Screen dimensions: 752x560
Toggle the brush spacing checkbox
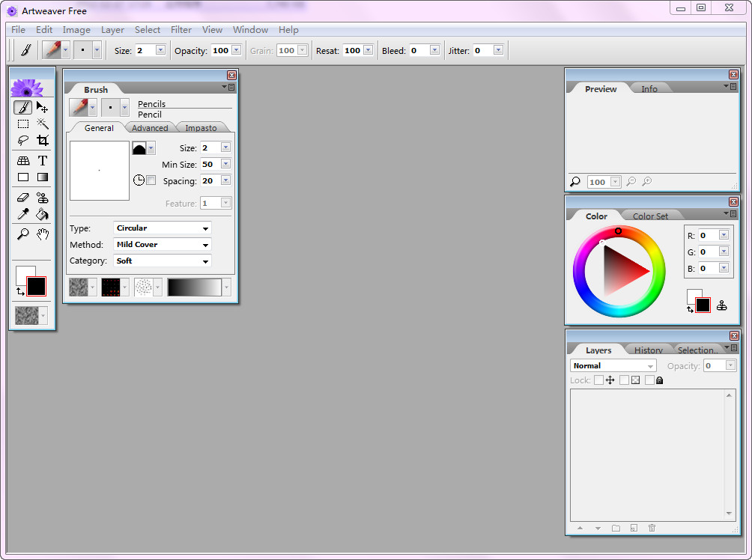151,180
